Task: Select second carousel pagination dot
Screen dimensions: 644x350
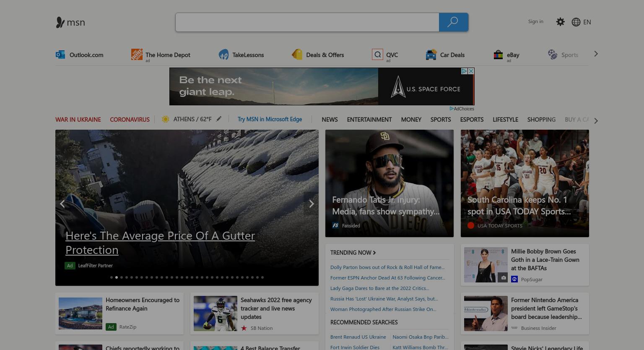Action: coord(117,277)
